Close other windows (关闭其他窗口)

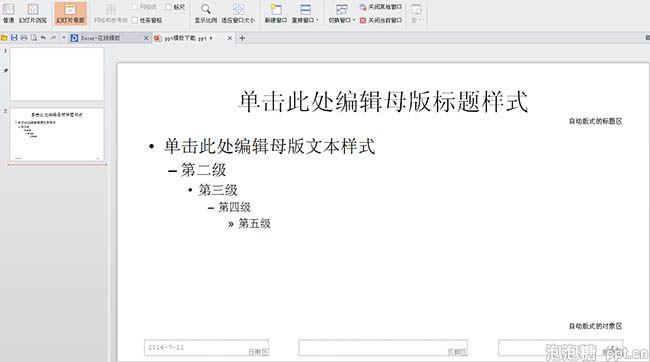[x=381, y=7]
